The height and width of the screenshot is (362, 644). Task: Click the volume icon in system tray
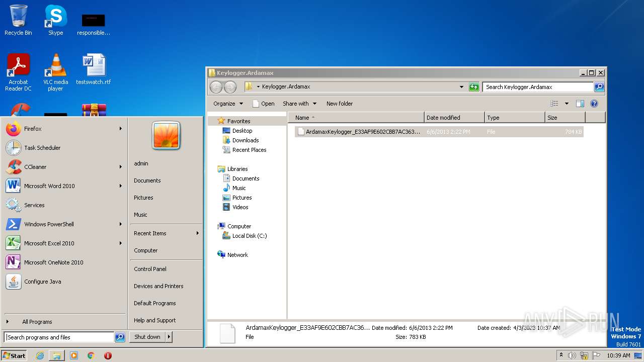click(x=572, y=355)
